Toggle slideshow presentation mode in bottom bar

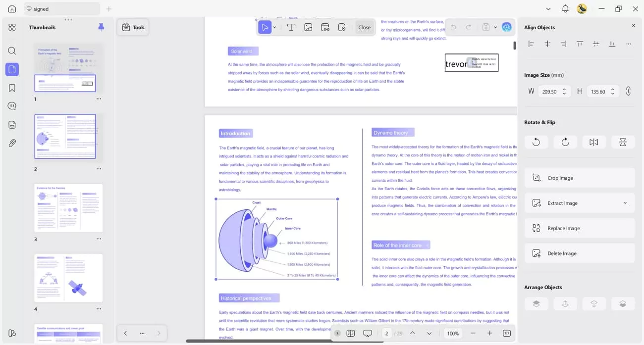click(x=368, y=334)
